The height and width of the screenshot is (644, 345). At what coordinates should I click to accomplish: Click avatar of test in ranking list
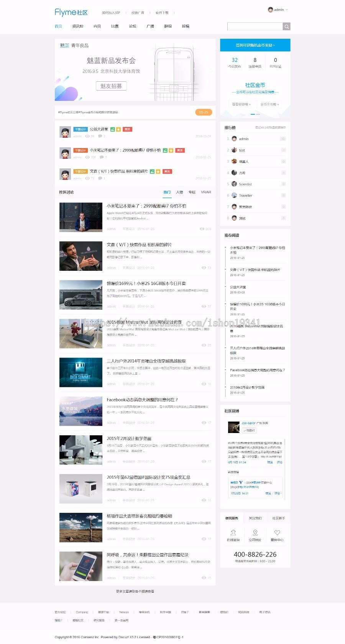point(234,150)
